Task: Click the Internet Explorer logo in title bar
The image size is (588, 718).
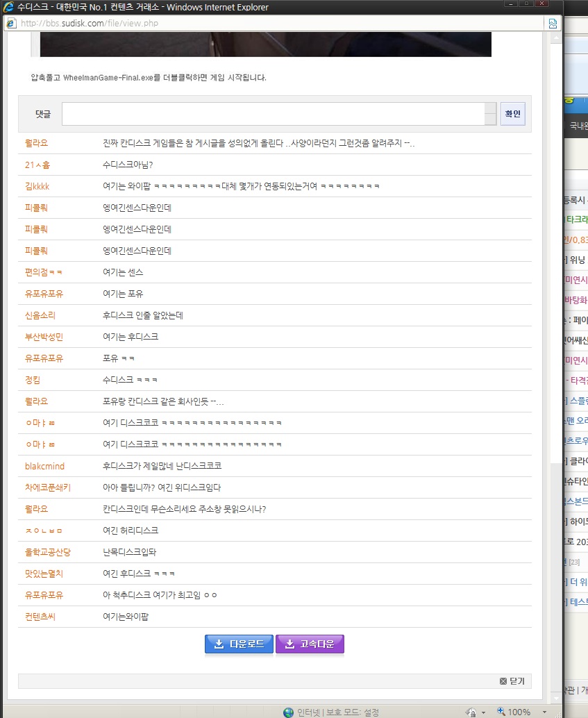Action: point(8,7)
